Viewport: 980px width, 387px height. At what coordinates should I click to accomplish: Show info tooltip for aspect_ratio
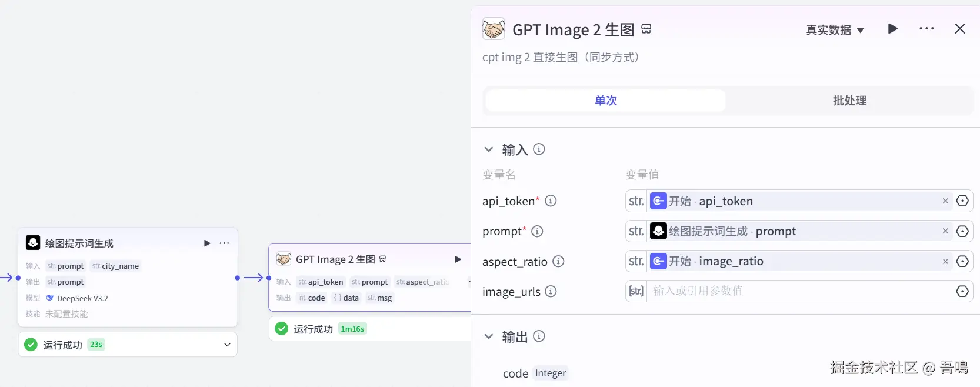558,261
